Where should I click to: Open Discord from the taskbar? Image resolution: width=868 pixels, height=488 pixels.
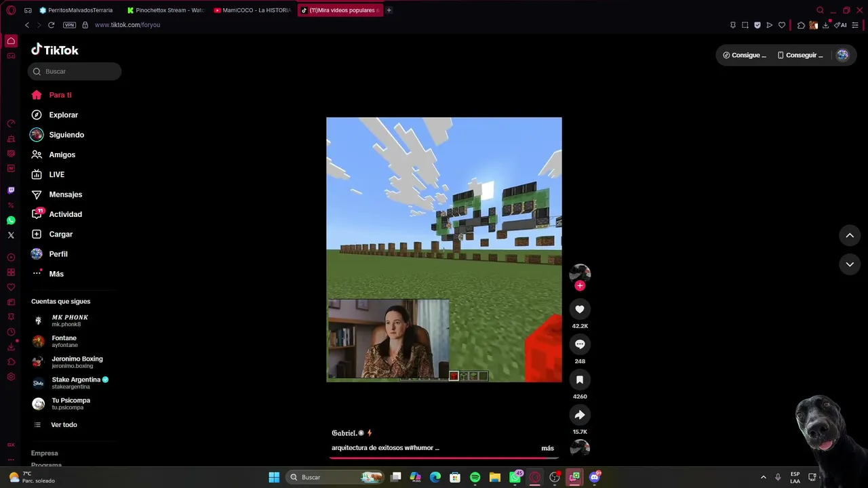pos(595,477)
